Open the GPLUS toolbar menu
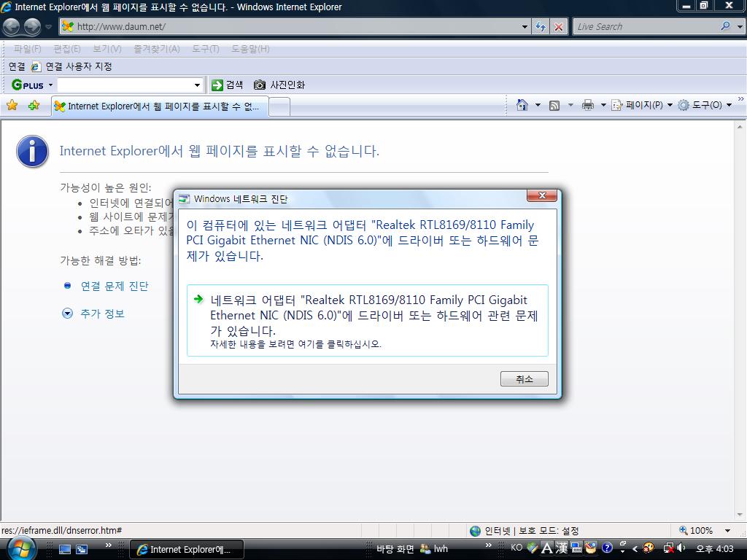Image resolution: width=747 pixels, height=560 pixels. tap(31, 85)
